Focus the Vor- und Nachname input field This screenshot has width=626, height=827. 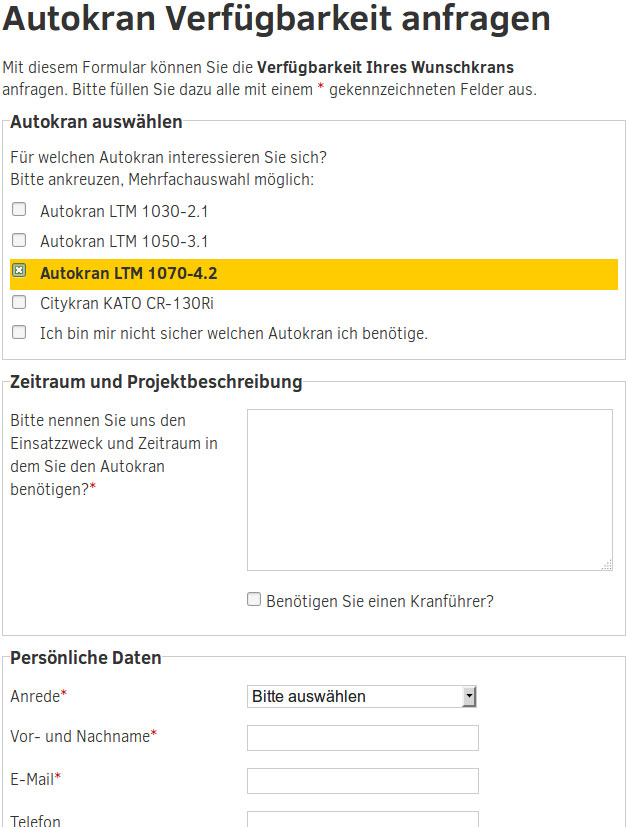362,738
